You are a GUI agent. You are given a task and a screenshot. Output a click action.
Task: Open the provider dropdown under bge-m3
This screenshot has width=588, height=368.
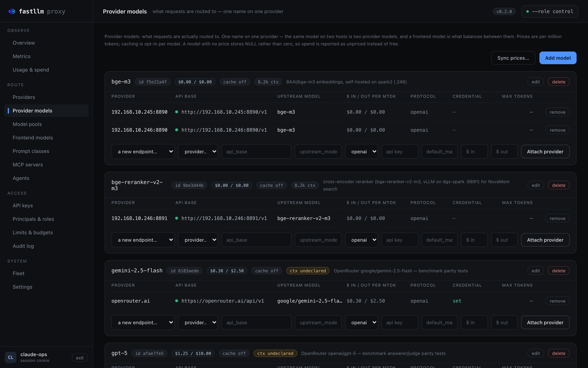pos(198,152)
